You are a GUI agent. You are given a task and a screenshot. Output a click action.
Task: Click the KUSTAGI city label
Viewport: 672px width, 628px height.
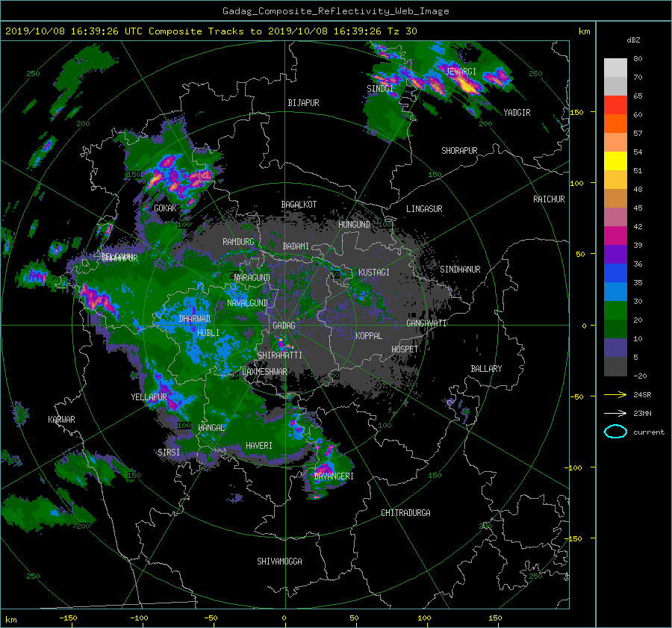click(x=374, y=273)
